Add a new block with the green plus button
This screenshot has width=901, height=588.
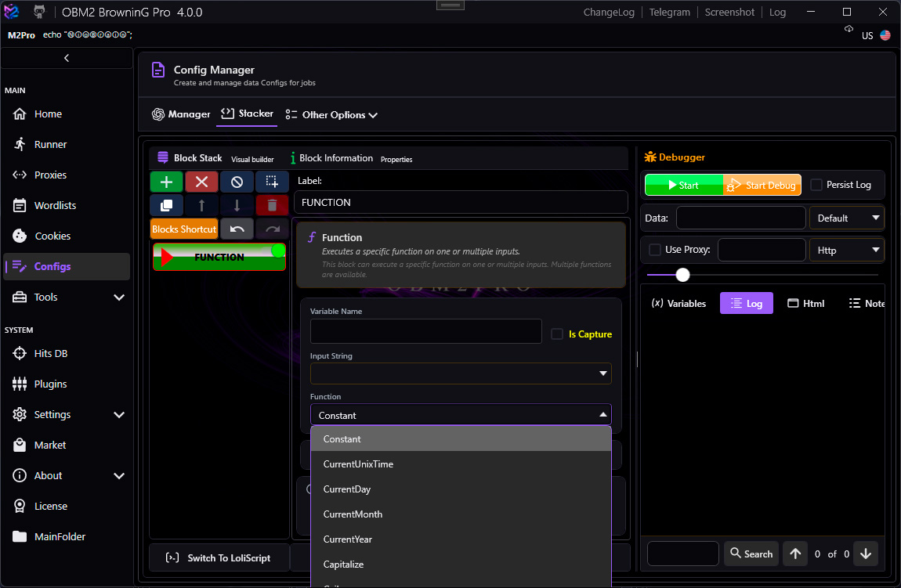click(167, 182)
